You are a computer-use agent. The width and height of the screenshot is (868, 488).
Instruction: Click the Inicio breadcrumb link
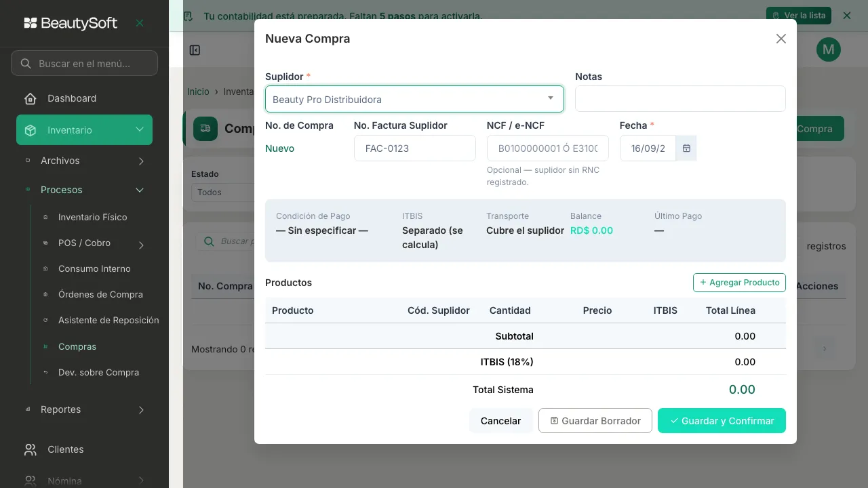[198, 91]
